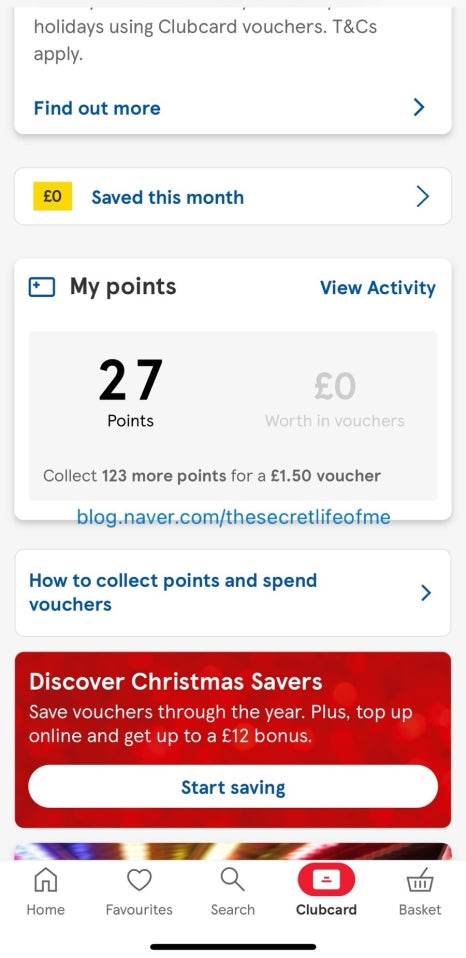The height and width of the screenshot is (958, 466).
Task: Switch to the Favourites tab label
Action: pyautogui.click(x=139, y=910)
